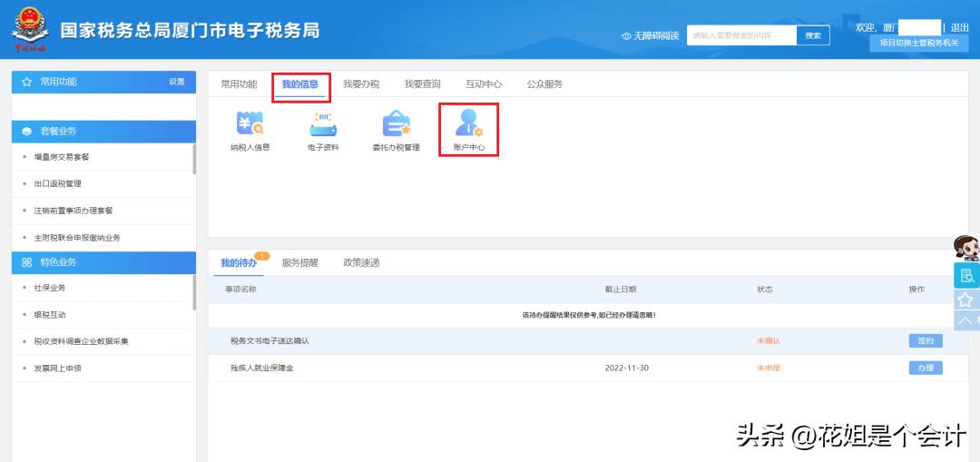Open 发票网上申领 in sidebar
The height and width of the screenshot is (462, 980).
point(57,369)
